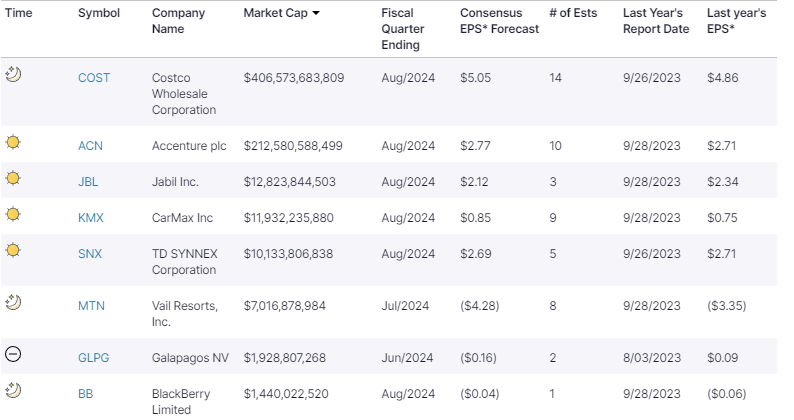Click the moon icon beside BlackBerry's BB symbol
This screenshot has width=794, height=420.
click(x=13, y=389)
